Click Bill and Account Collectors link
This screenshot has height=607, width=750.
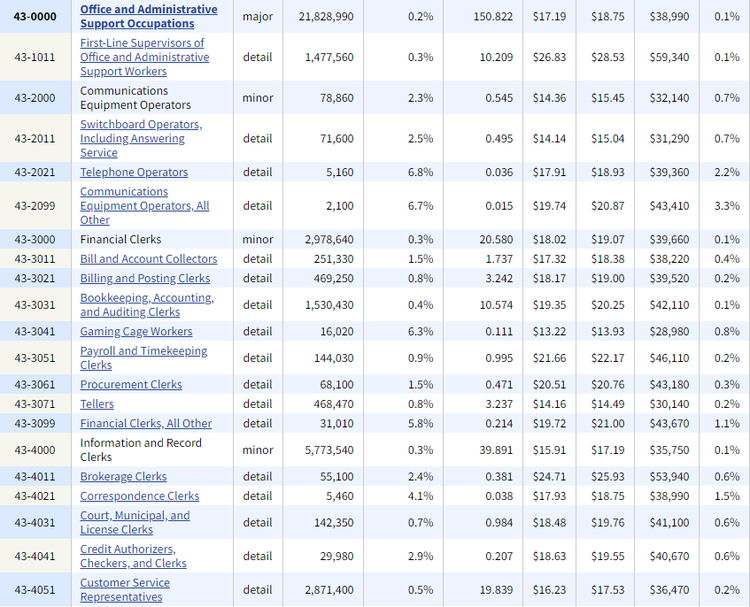pos(148,259)
